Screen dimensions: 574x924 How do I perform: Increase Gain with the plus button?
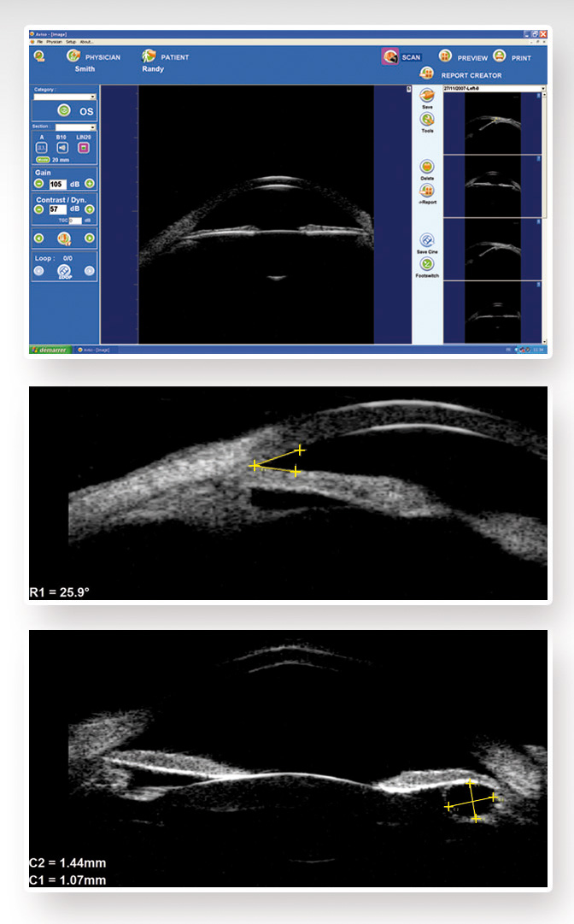89,184
